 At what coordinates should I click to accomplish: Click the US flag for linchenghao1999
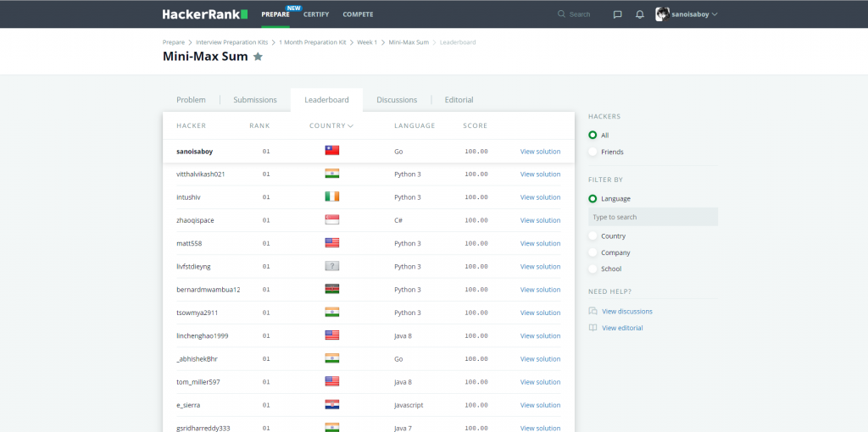[x=332, y=335]
